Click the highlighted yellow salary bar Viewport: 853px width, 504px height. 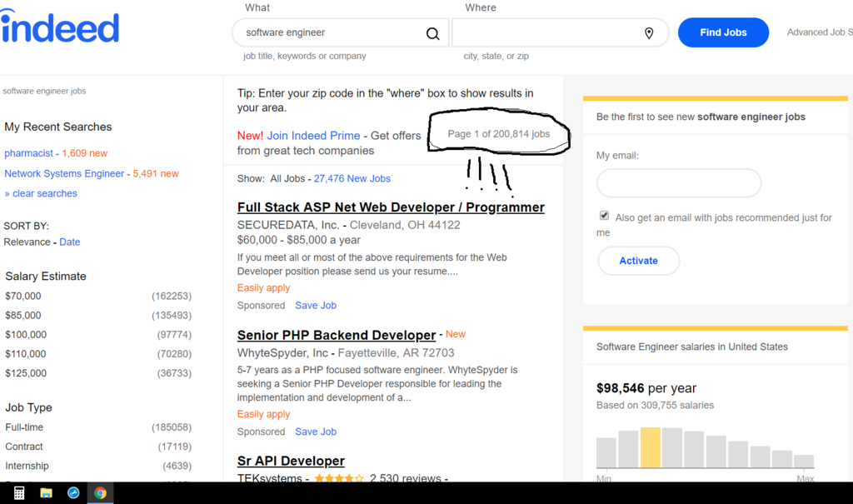click(x=650, y=447)
